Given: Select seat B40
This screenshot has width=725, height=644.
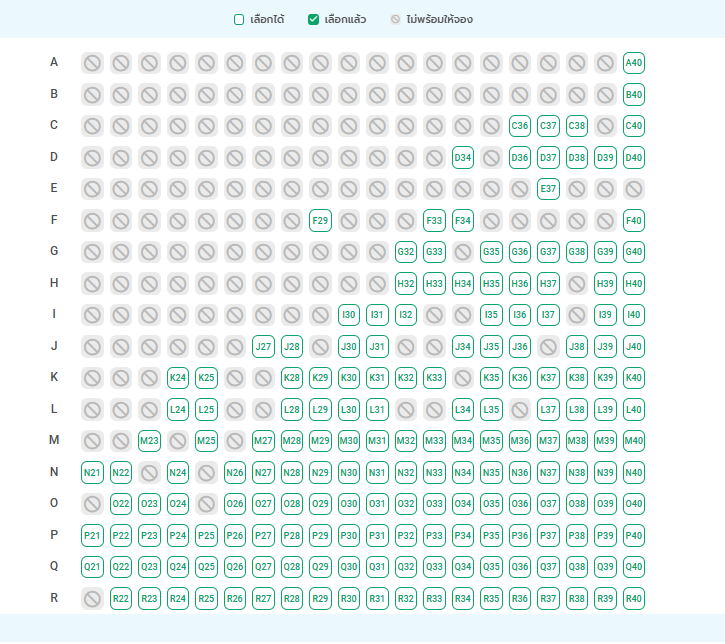Looking at the screenshot, I should pyautogui.click(x=633, y=94).
